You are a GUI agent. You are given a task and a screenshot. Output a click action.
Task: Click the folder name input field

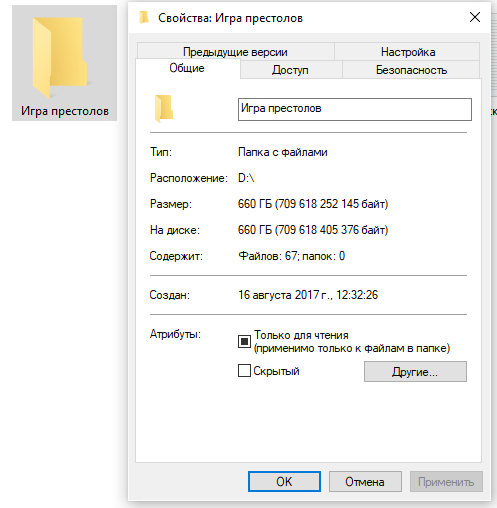355,109
